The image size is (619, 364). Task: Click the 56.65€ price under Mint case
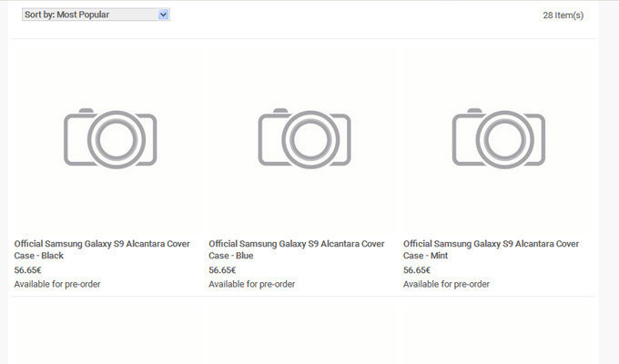417,270
